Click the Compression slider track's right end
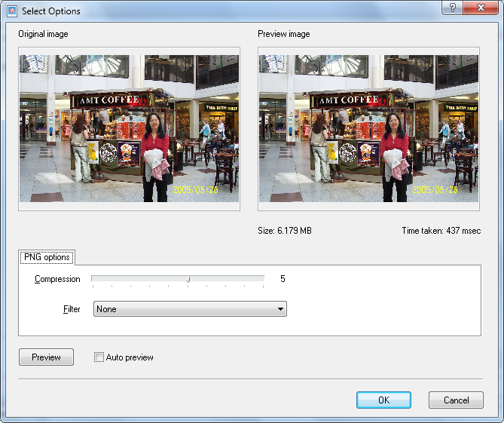Screen dimensions: 504x423 263,279
